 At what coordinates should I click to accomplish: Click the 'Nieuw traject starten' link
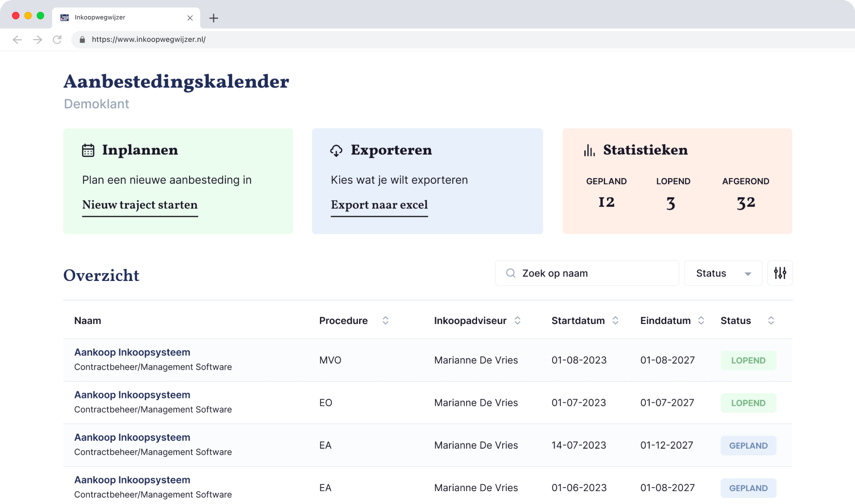coord(140,205)
